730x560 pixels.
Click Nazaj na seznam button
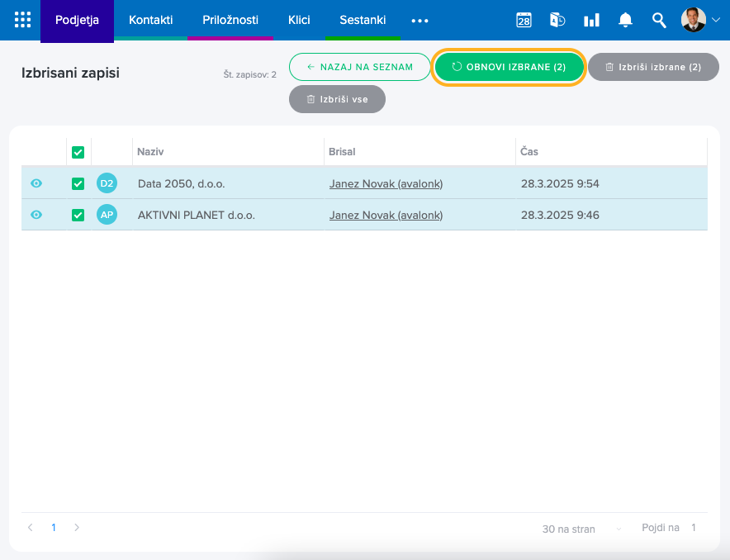pyautogui.click(x=359, y=67)
